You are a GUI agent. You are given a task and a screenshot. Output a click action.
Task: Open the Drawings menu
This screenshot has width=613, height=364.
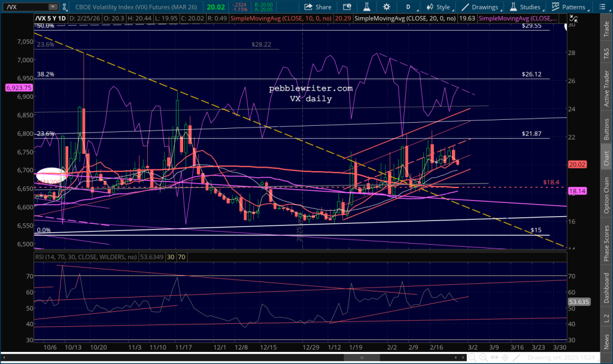(479, 7)
